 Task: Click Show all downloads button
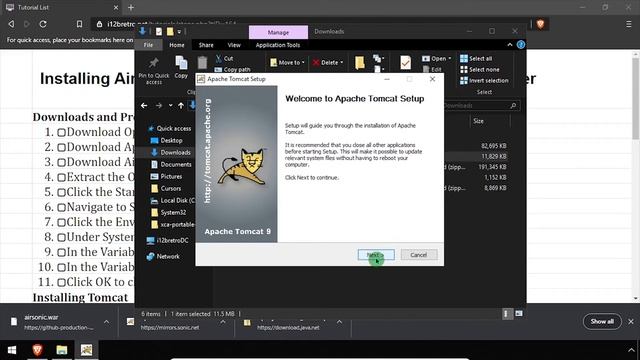(602, 322)
